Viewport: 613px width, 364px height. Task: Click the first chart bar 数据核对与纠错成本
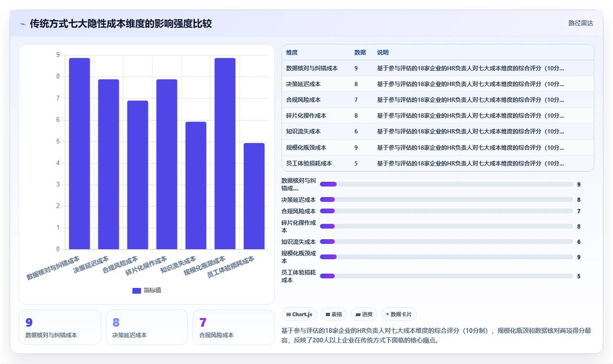pos(79,154)
